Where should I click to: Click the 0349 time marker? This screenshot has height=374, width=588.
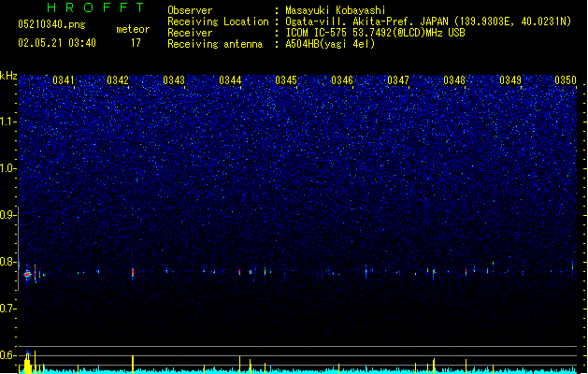[510, 80]
